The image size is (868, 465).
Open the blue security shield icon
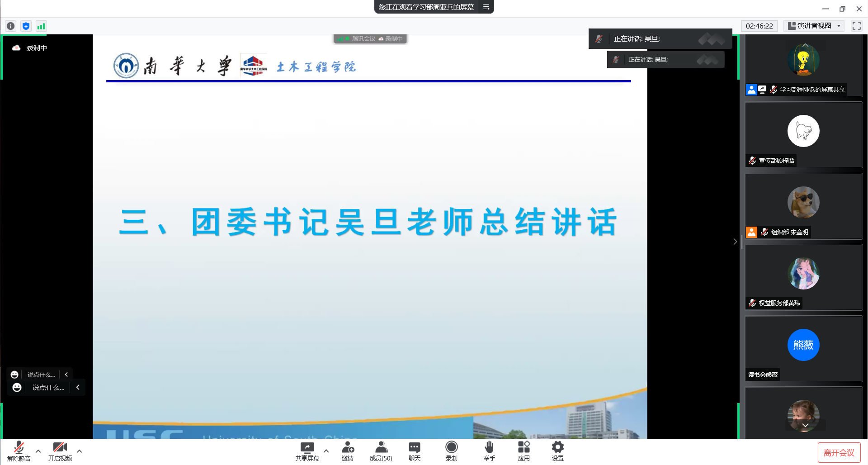point(26,26)
